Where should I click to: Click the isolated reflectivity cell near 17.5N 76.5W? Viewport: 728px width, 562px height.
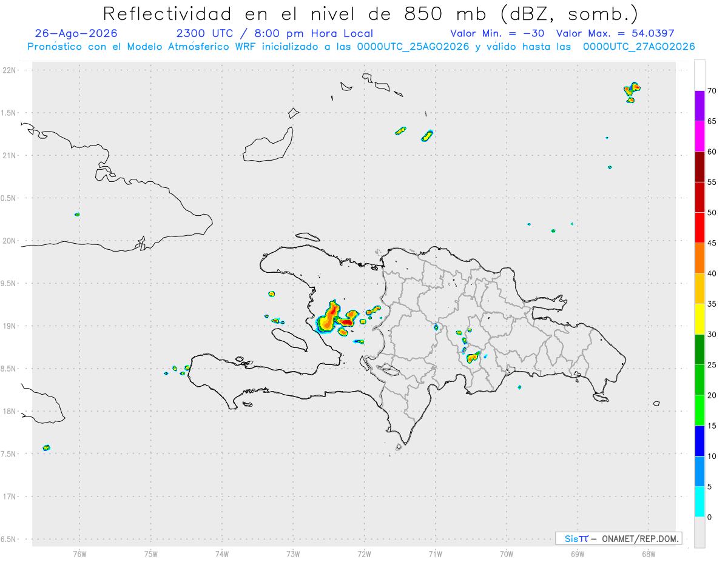pyautogui.click(x=46, y=447)
